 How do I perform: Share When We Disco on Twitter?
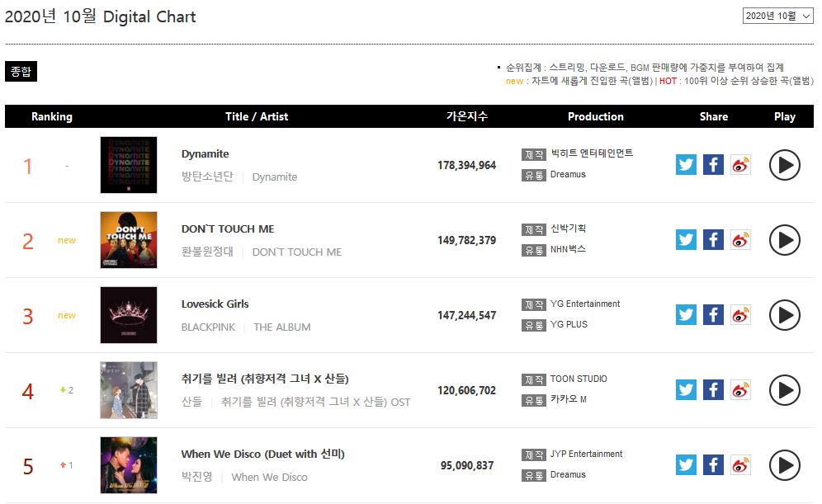[x=686, y=465]
